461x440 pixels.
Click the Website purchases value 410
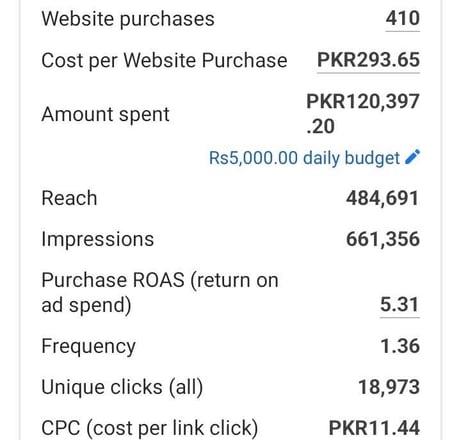(x=403, y=18)
